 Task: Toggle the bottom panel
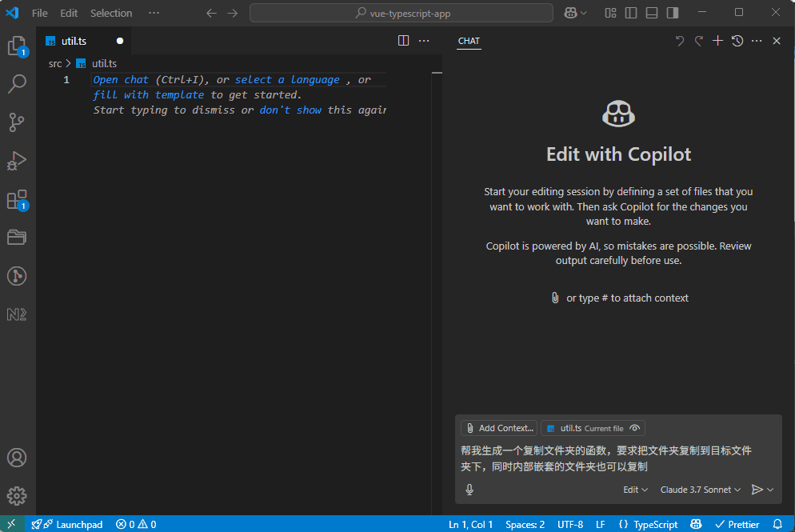click(x=652, y=13)
